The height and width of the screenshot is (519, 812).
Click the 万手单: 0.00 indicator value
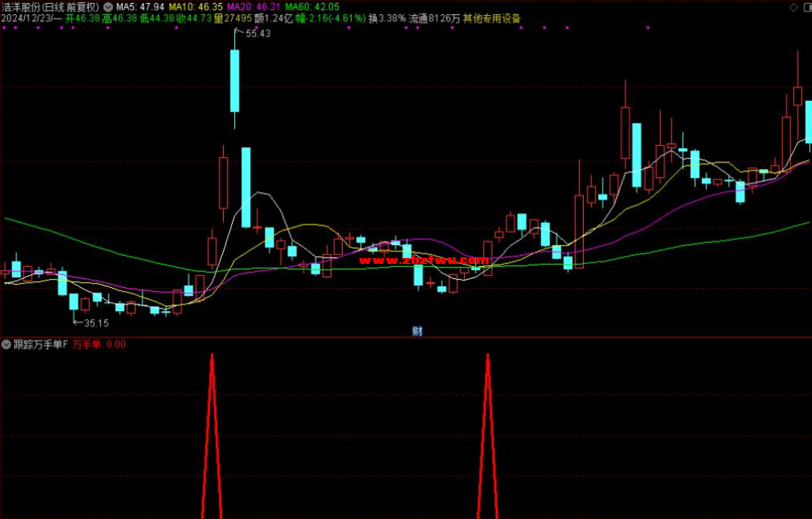coord(99,345)
